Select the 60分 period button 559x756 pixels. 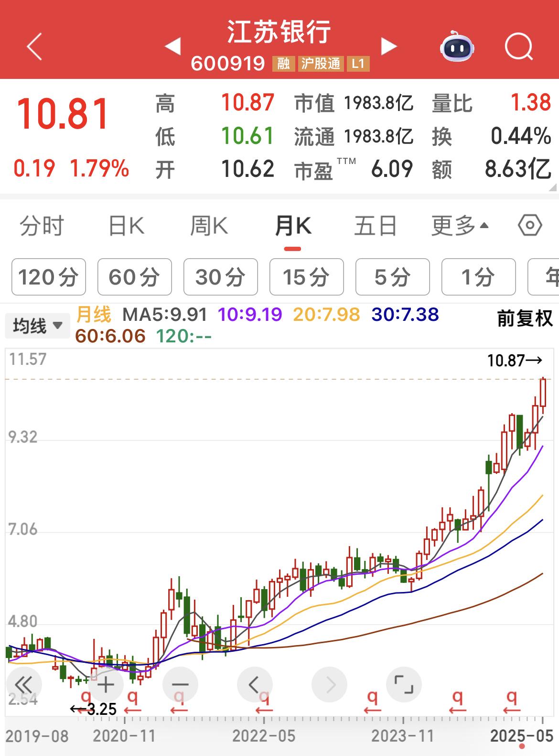[134, 277]
